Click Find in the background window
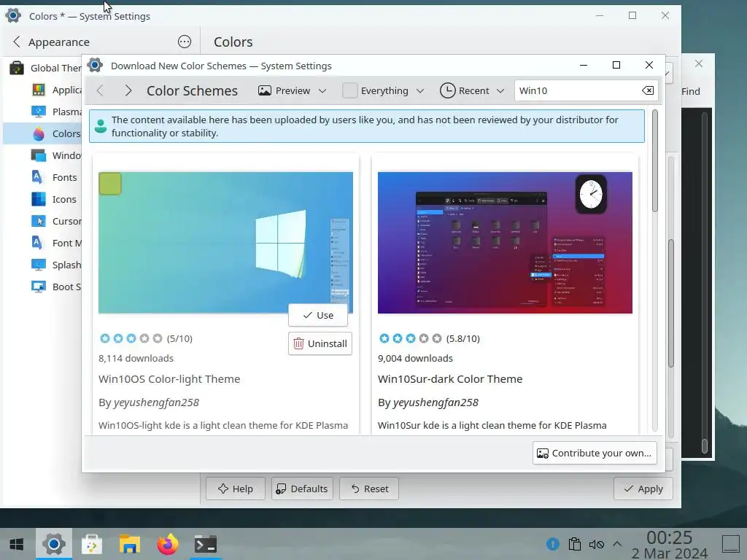Viewport: 747px width, 560px height. pos(690,91)
